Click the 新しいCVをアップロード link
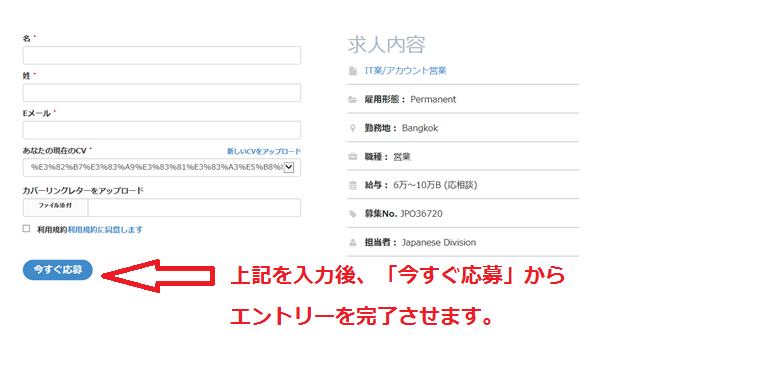768x382 pixels. pyautogui.click(x=264, y=151)
